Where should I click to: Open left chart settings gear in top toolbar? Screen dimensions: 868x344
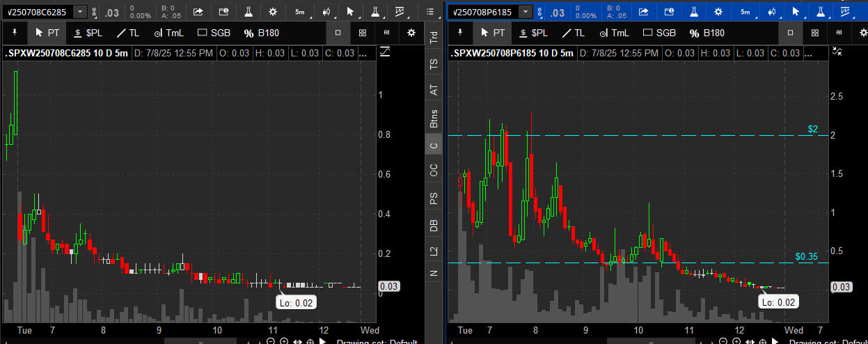tap(272, 12)
